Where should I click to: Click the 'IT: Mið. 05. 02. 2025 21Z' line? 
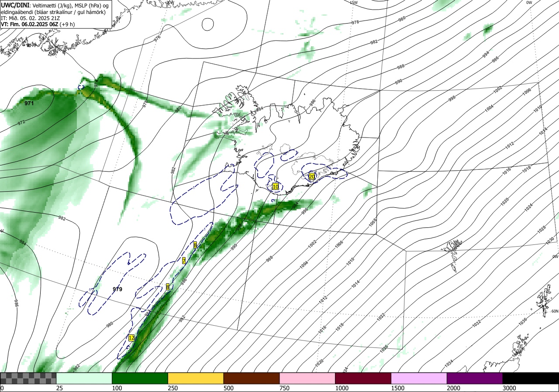(x=30, y=18)
